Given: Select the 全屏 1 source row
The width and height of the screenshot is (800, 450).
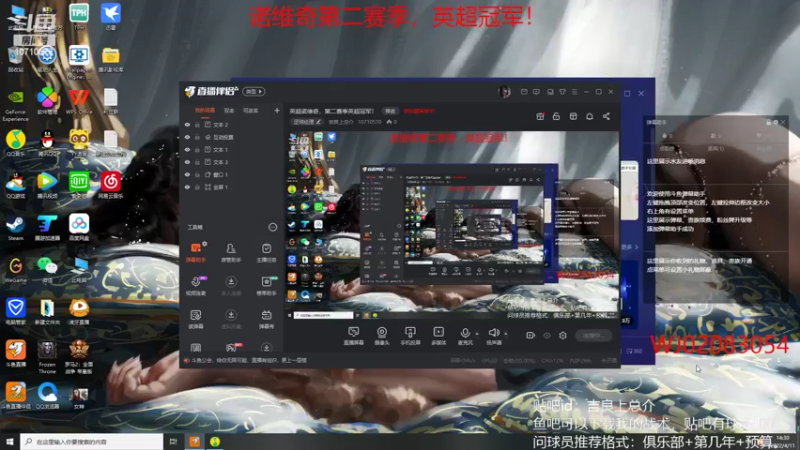Looking at the screenshot, I should pos(232,187).
